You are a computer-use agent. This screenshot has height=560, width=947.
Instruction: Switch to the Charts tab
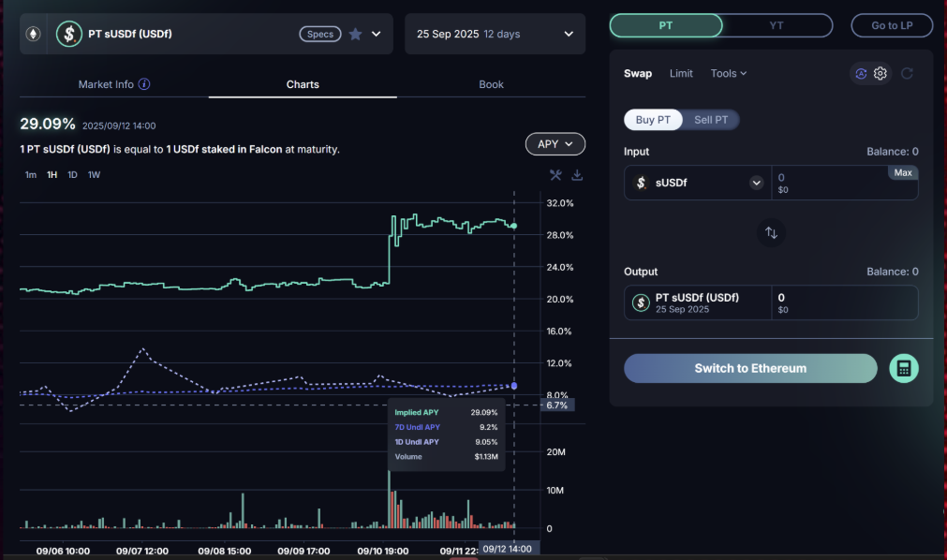coord(303,84)
